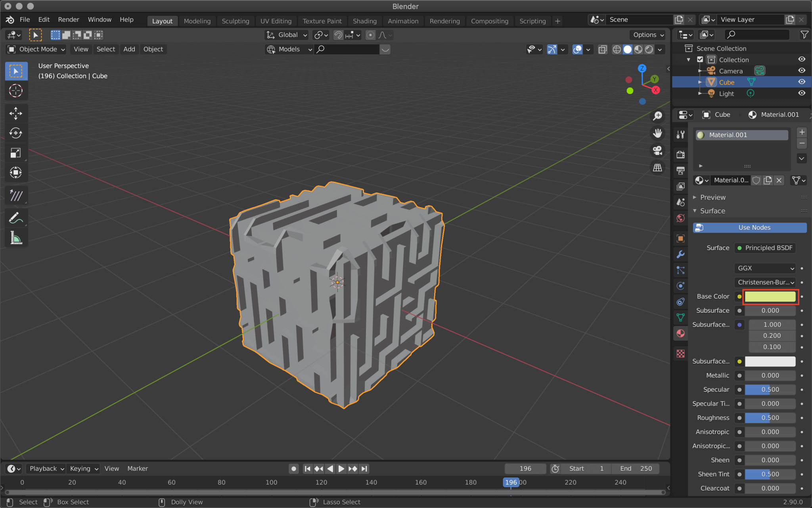Jump to the last frame in the timeline
The image size is (812, 508).
tap(364, 468)
